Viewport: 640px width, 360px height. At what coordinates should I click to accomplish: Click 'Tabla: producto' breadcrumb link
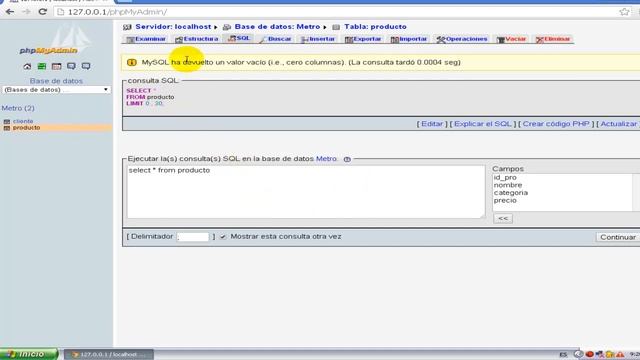pyautogui.click(x=375, y=27)
